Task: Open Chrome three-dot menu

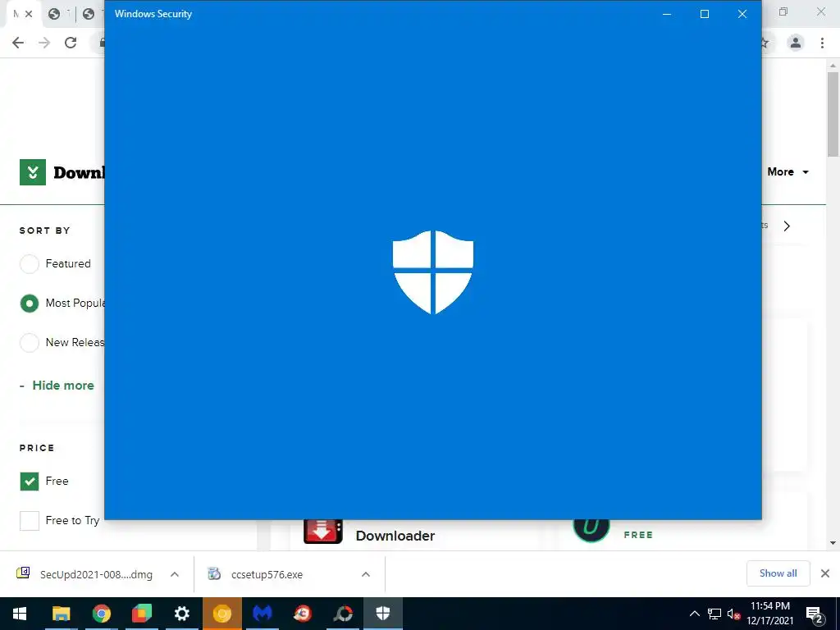Action: 822,43
